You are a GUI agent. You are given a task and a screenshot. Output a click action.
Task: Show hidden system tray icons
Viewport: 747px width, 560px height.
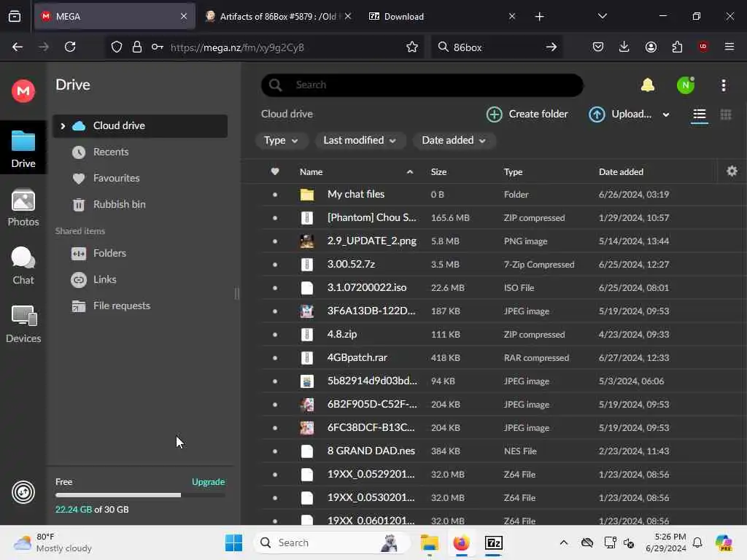564,542
